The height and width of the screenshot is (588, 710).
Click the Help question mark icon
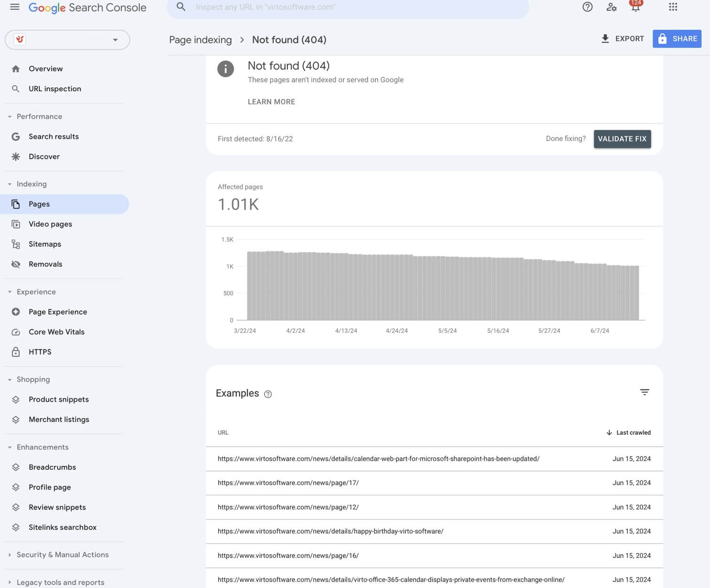587,7
